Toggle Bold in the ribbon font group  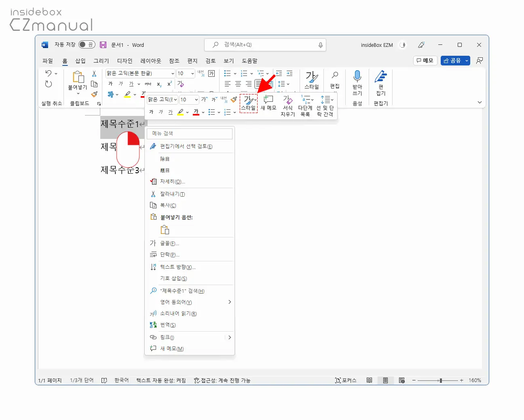110,84
